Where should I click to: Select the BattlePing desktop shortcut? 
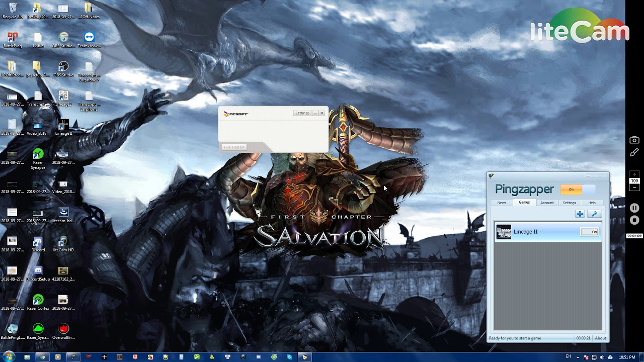(x=13, y=40)
